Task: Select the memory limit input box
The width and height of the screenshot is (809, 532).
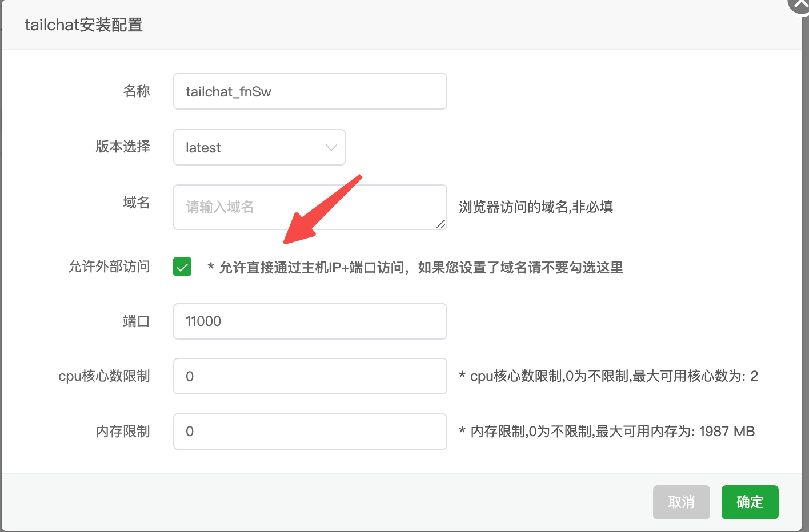Action: tap(310, 432)
